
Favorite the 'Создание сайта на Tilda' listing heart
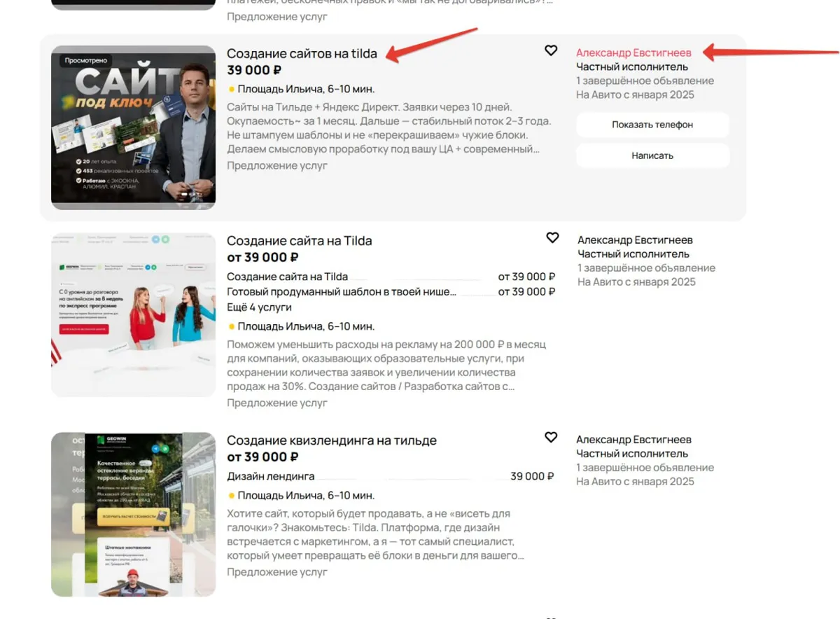point(552,238)
